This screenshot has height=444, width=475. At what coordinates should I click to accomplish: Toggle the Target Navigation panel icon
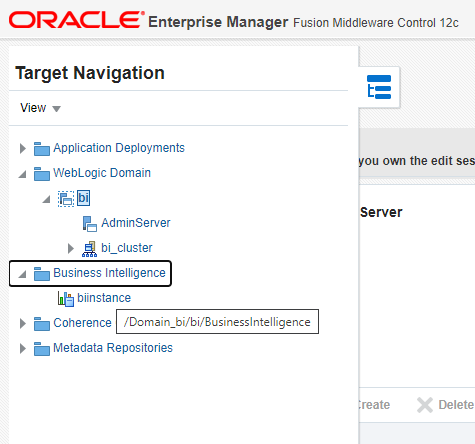(x=379, y=87)
